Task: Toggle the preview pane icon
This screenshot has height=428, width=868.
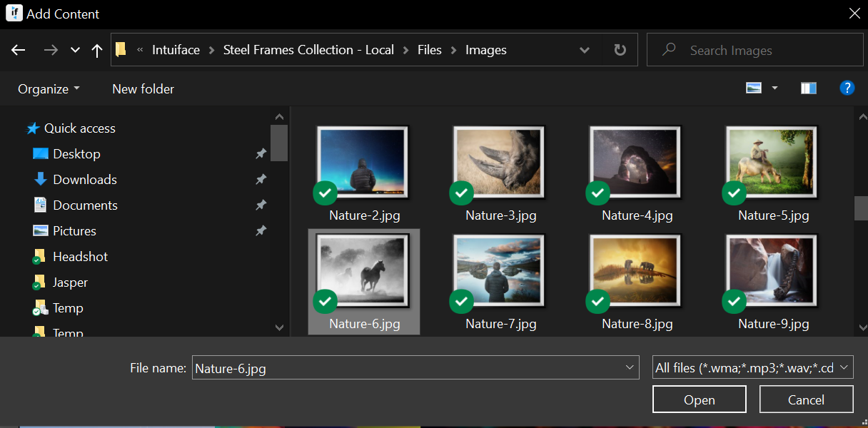Action: 809,88
